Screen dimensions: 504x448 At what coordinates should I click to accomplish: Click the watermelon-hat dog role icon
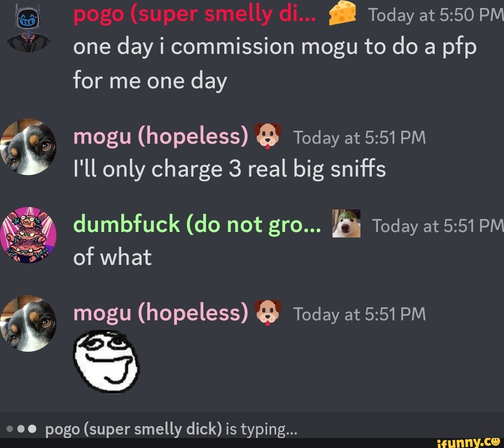346,224
